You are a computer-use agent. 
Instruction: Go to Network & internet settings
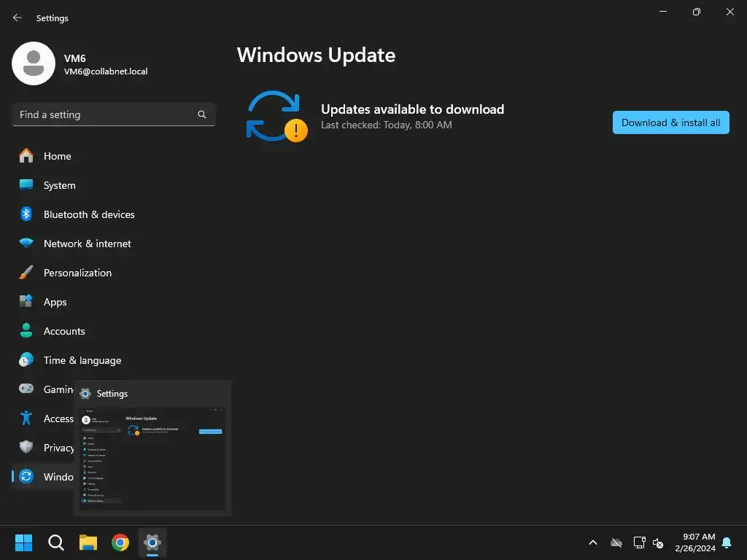click(x=113, y=244)
